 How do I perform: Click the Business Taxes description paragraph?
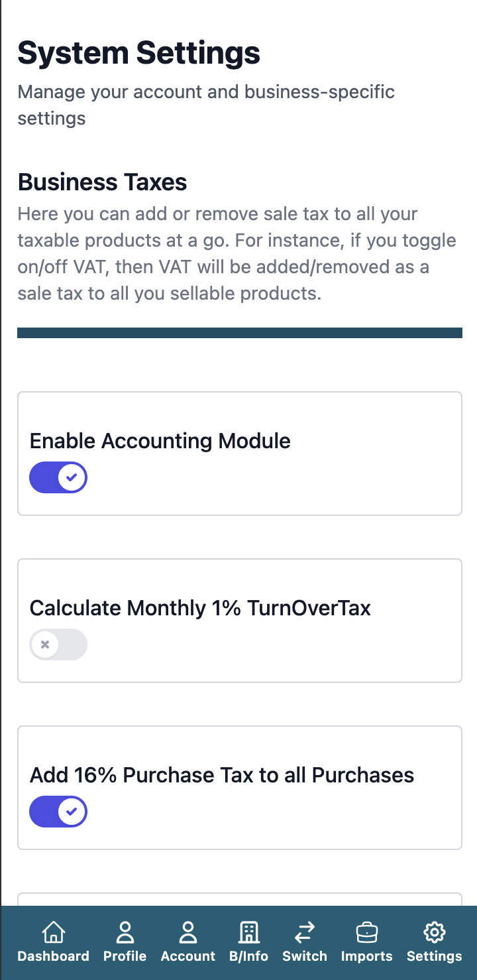pos(237,253)
